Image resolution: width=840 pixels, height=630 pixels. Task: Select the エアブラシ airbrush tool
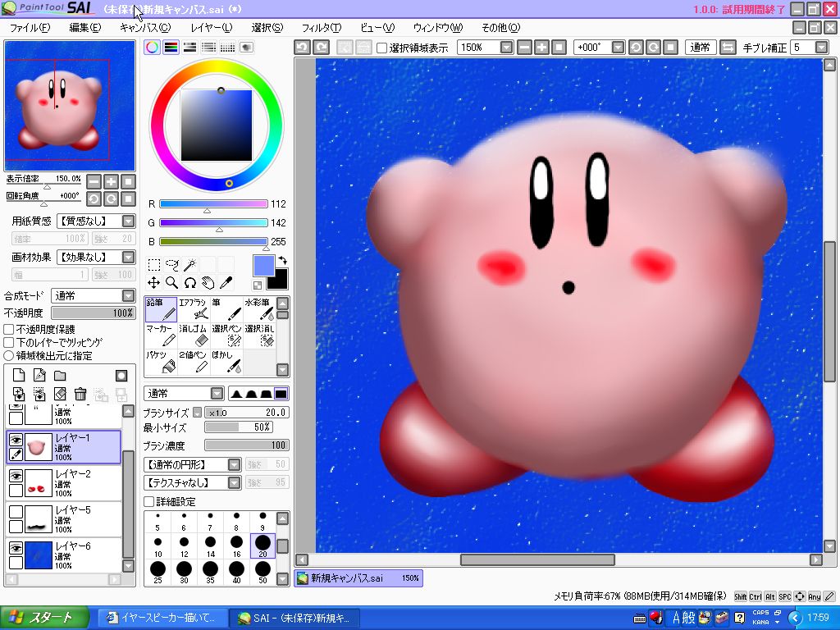(194, 309)
